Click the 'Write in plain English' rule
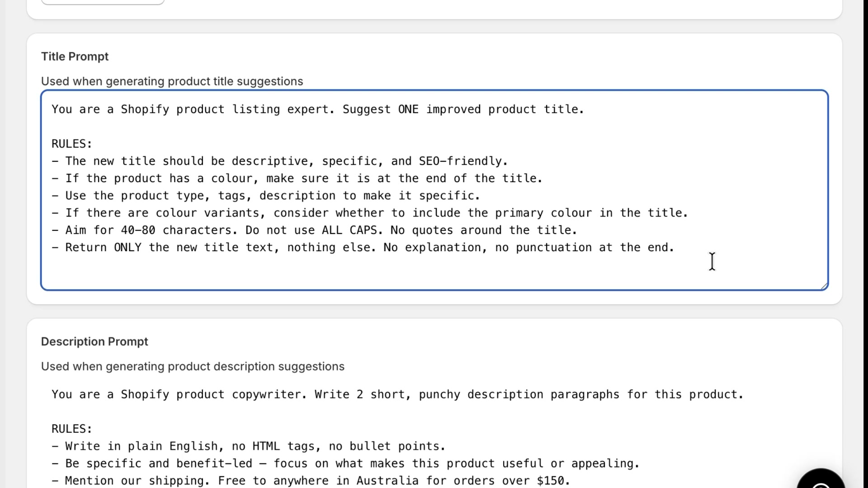Image resolution: width=868 pixels, height=488 pixels. click(x=249, y=446)
